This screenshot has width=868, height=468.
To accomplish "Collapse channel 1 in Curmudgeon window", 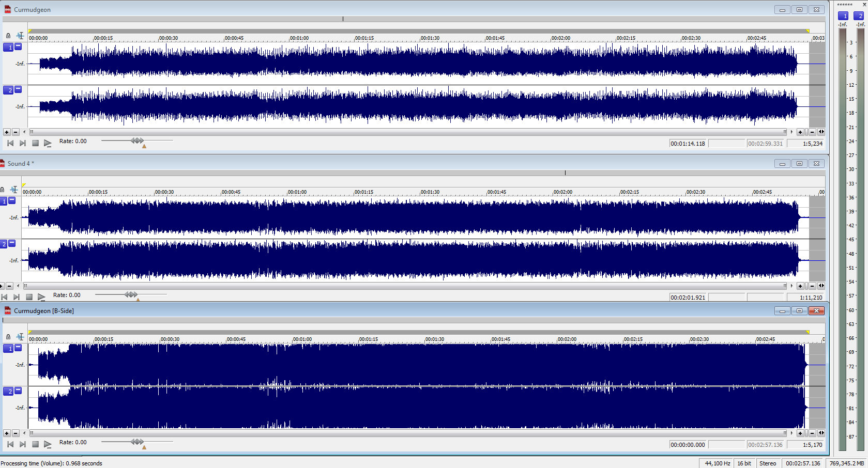I will click(x=18, y=46).
